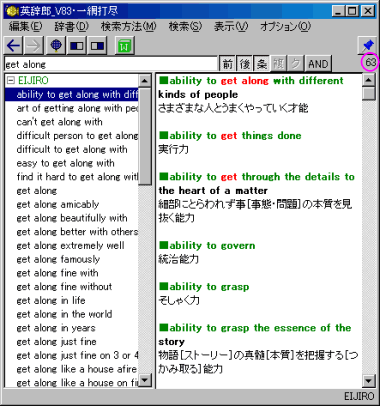
Task: Switch to right-pane layout icon
Action: point(97,45)
